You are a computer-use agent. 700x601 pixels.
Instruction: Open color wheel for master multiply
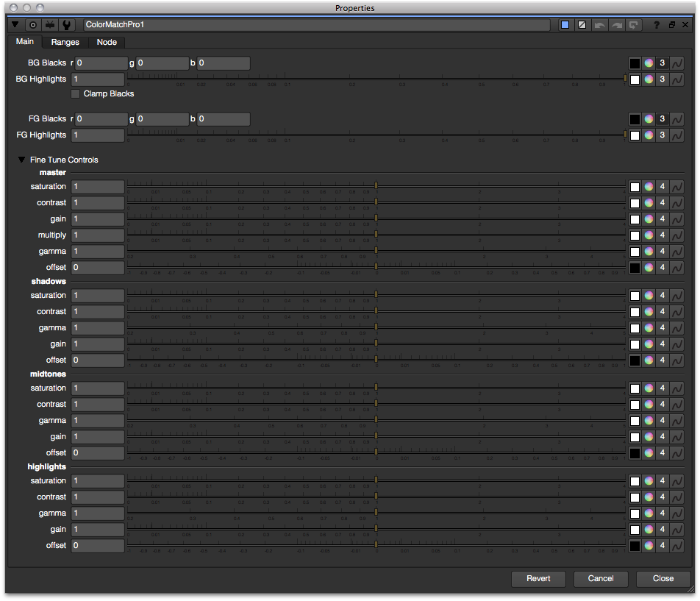[x=649, y=235]
